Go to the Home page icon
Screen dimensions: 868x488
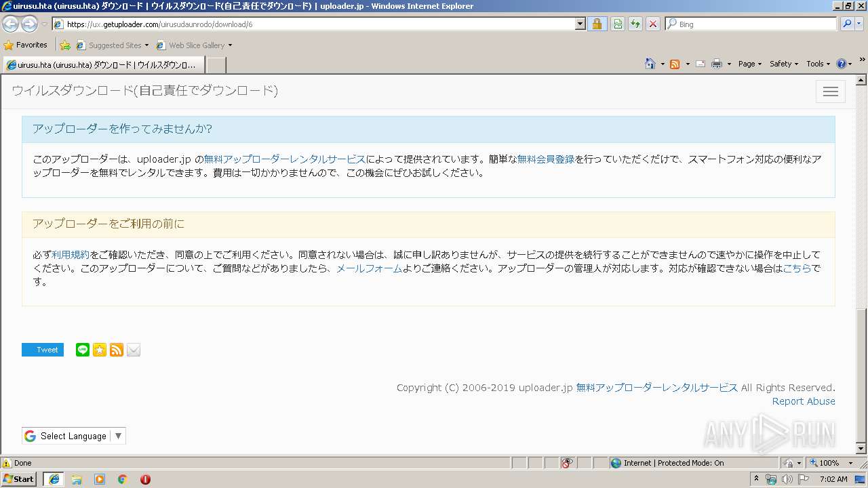[x=650, y=64]
